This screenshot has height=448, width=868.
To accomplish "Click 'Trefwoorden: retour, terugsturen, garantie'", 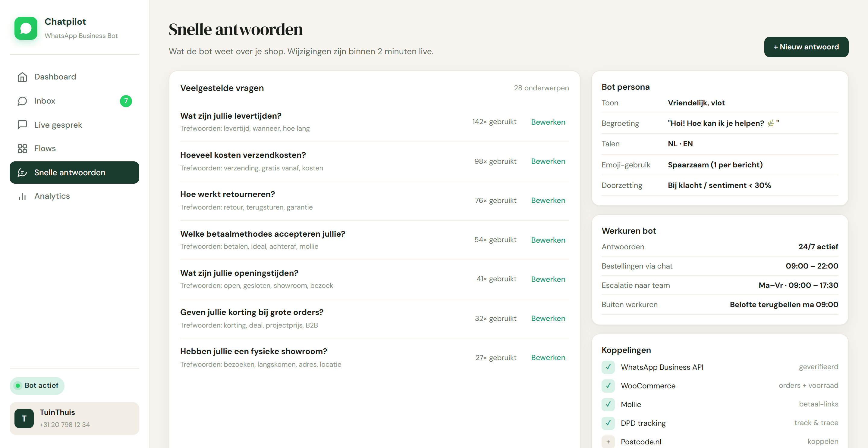I will coord(246,207).
